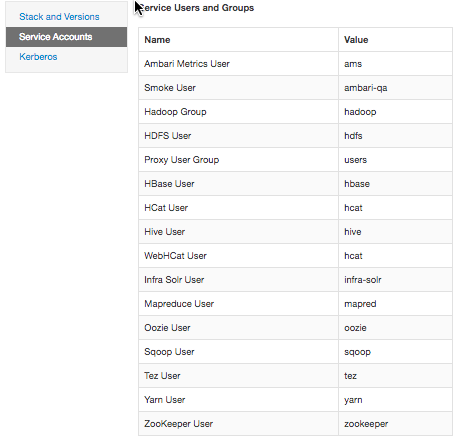Select the Mapreduce User entry

(179, 304)
